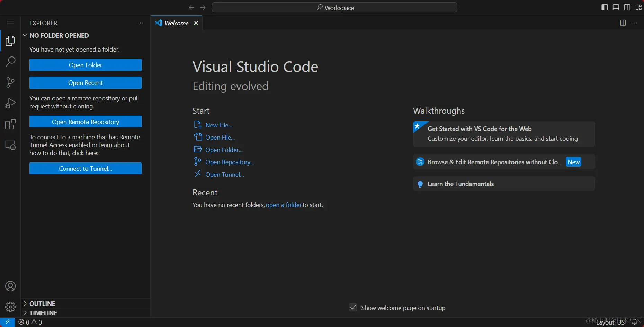644x327 pixels.
Task: Open the Run and Debug view
Action: pos(10,103)
